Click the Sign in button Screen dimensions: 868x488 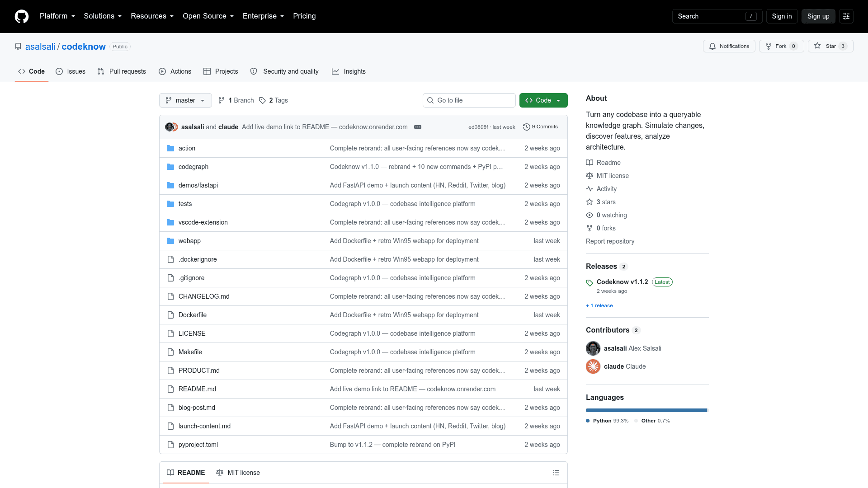pyautogui.click(x=782, y=16)
